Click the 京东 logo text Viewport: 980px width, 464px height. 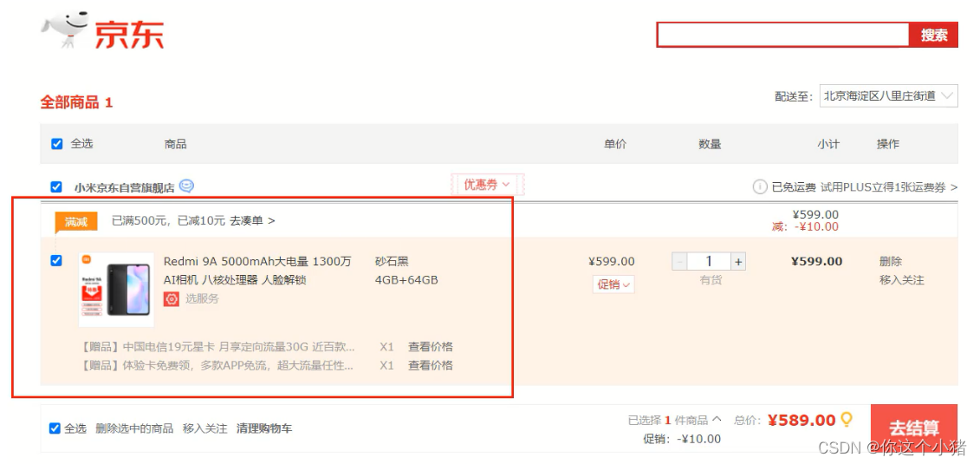pos(129,35)
